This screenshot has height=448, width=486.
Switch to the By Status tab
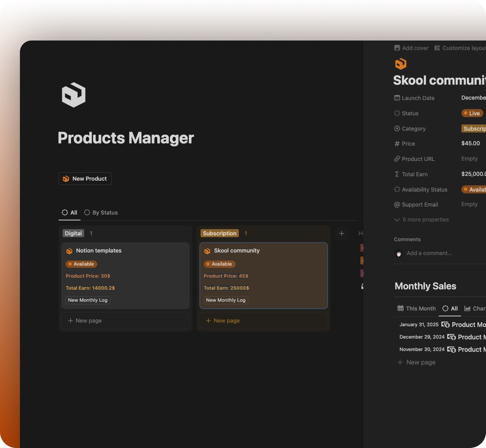click(101, 213)
